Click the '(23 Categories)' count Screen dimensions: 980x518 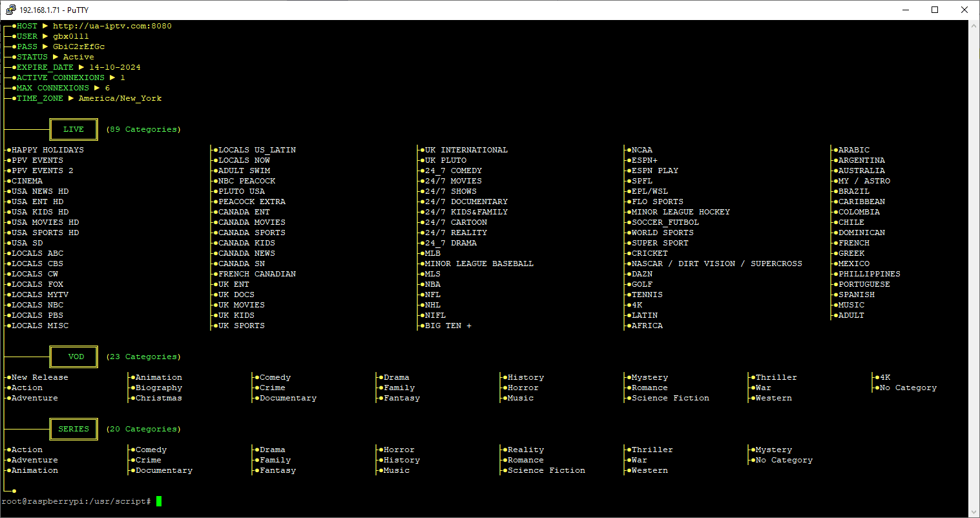point(143,357)
